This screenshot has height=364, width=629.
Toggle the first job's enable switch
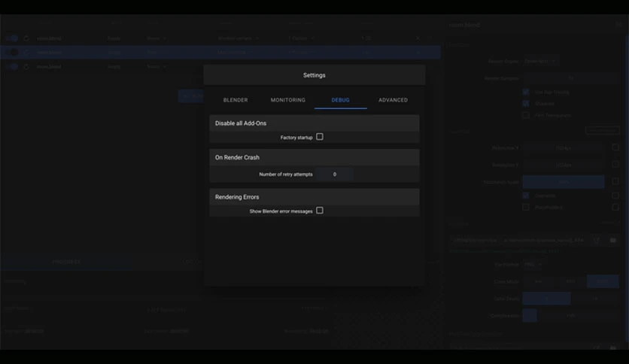[12, 38]
